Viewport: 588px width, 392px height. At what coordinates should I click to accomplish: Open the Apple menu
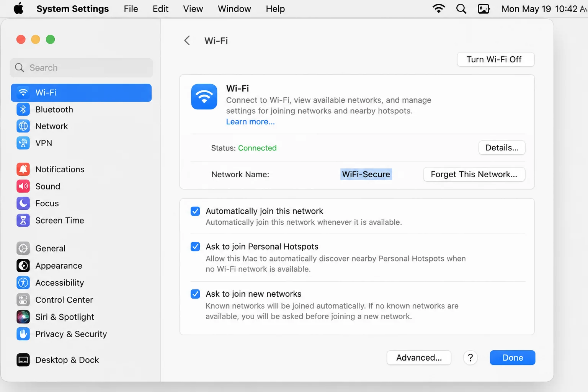pos(19,8)
